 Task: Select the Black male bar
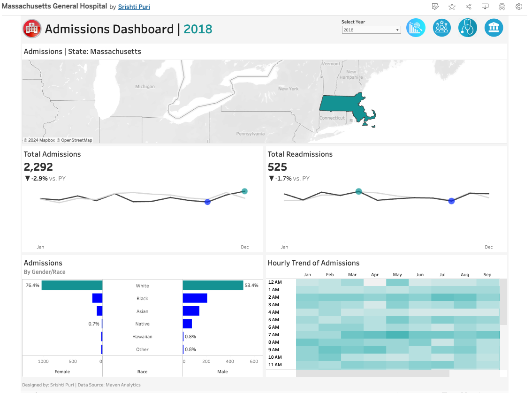pyautogui.click(x=195, y=298)
